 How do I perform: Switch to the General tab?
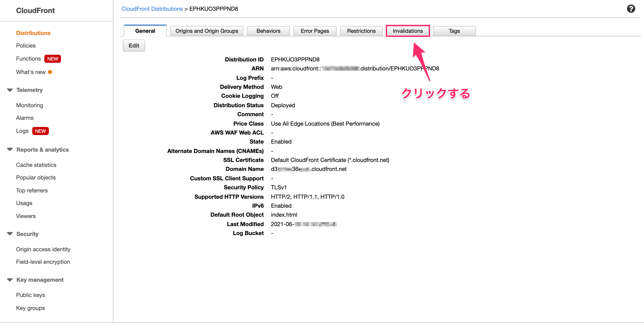click(x=145, y=31)
